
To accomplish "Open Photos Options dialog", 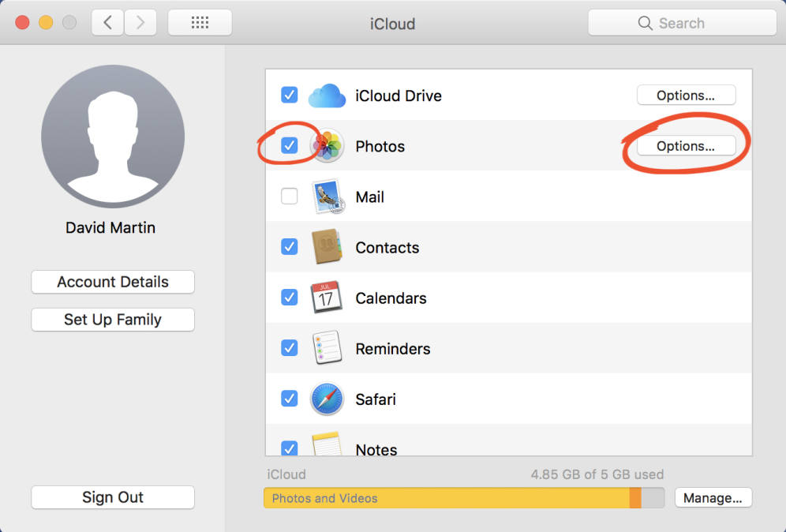I will pyautogui.click(x=685, y=146).
